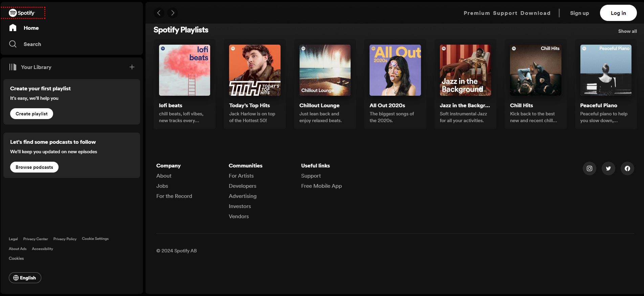Click the Sign up button
This screenshot has height=296, width=644.
[x=579, y=13]
